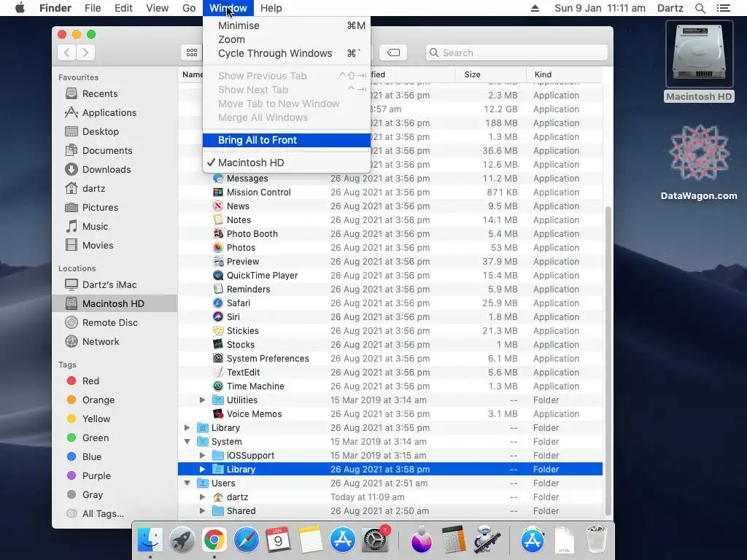Choose Minimise from Window menu
Image resolution: width=747 pixels, height=560 pixels.
point(286,26)
